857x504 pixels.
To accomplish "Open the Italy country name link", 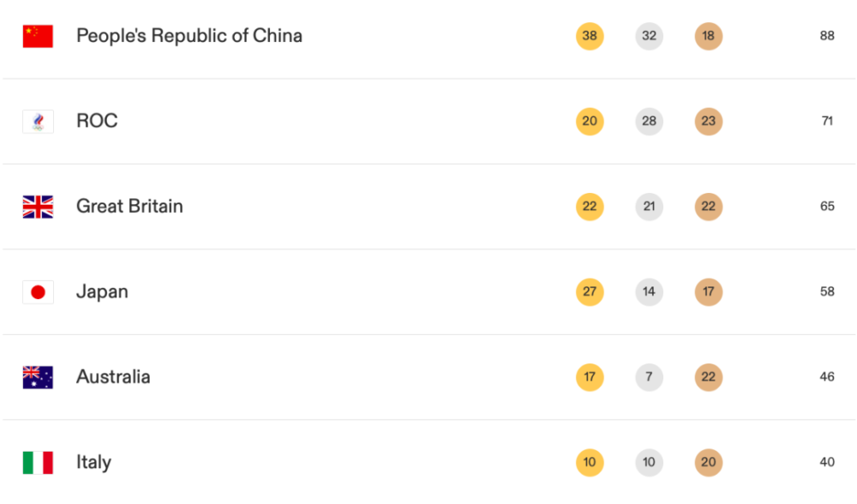I will [x=93, y=463].
